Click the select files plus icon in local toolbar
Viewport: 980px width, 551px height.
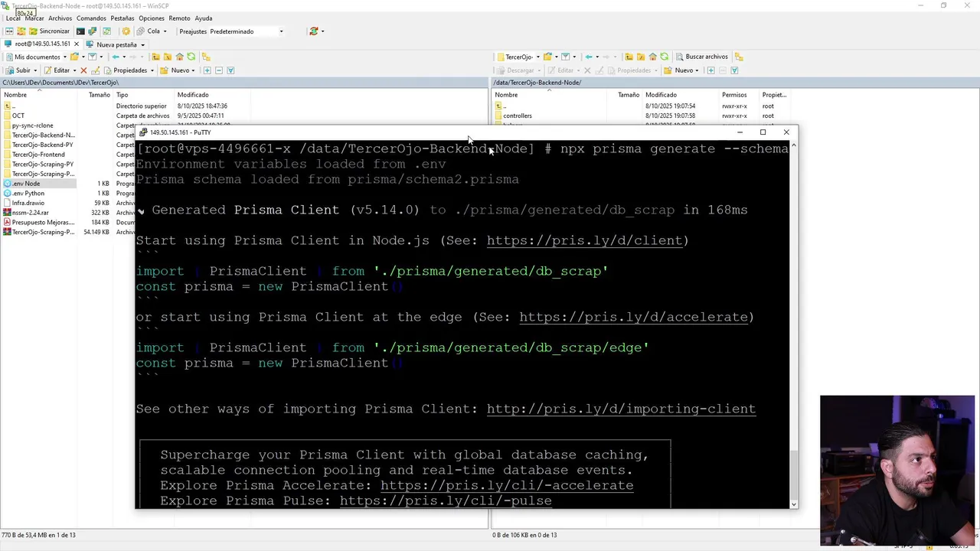pos(207,70)
